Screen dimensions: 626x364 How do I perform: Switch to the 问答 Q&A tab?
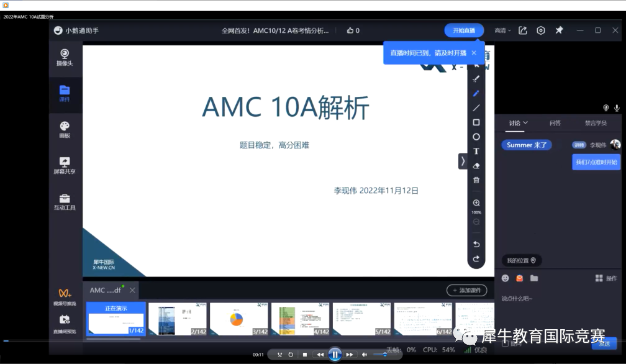(555, 123)
